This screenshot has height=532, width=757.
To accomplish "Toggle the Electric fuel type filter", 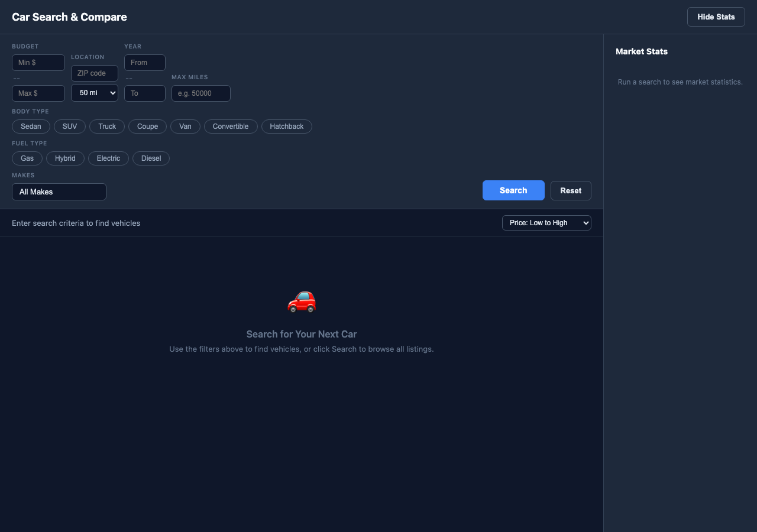I will click(108, 158).
